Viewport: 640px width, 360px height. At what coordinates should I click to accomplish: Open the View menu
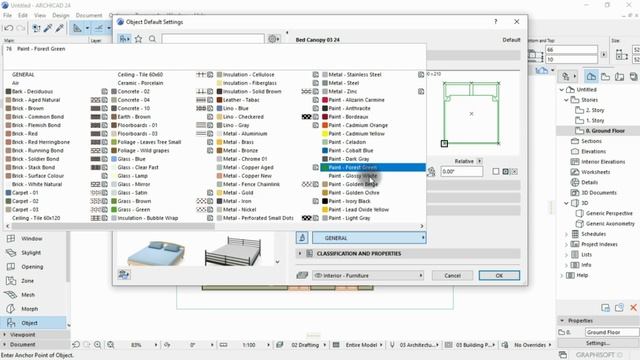coord(40,15)
